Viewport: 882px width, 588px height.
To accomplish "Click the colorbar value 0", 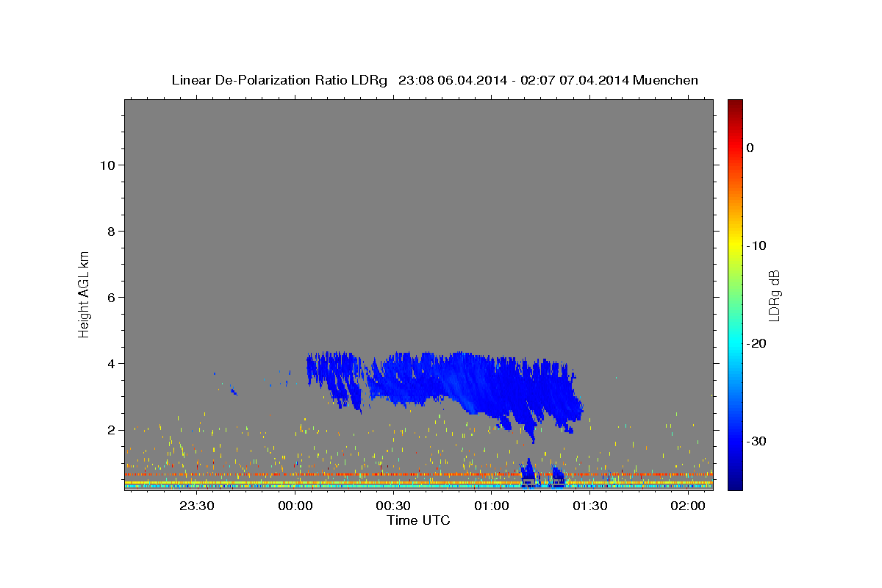I will click(x=750, y=148).
